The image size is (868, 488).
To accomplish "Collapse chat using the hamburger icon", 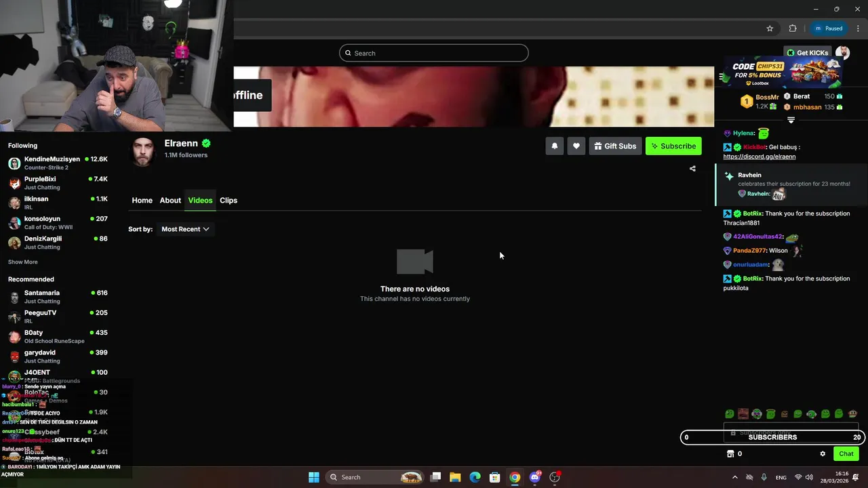I will pyautogui.click(x=722, y=77).
